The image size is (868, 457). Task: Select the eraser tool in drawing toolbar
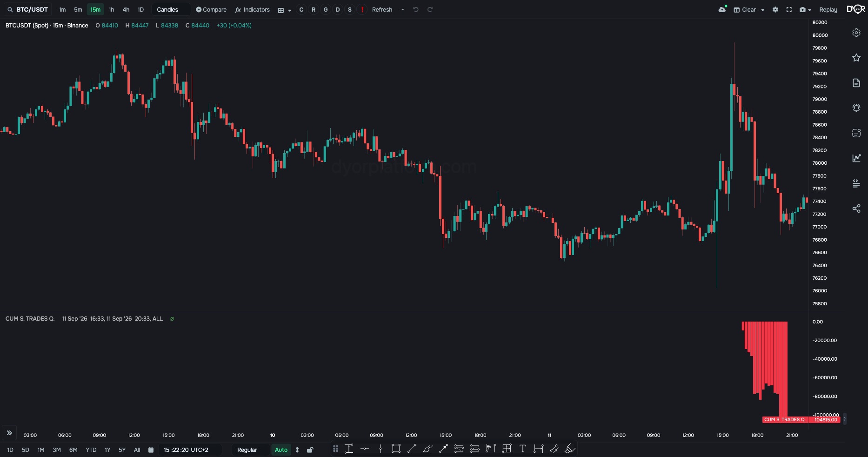click(x=570, y=449)
